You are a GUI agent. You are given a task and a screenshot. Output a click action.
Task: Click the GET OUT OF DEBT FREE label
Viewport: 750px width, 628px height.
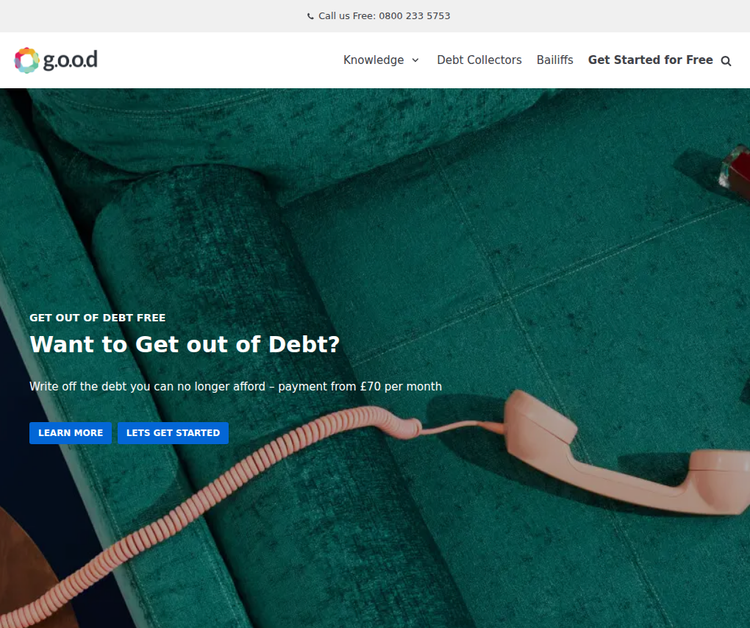click(98, 318)
